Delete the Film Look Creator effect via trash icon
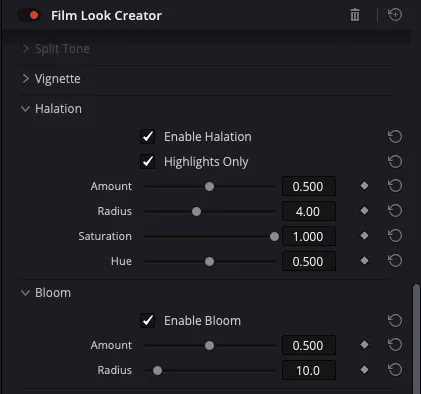This screenshot has width=421, height=394. [x=355, y=15]
